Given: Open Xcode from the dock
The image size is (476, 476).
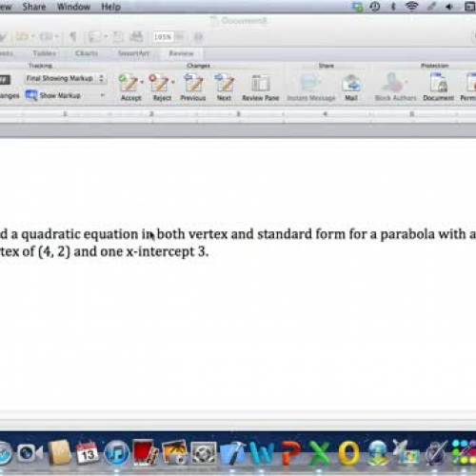Looking at the screenshot, I should pos(233,453).
